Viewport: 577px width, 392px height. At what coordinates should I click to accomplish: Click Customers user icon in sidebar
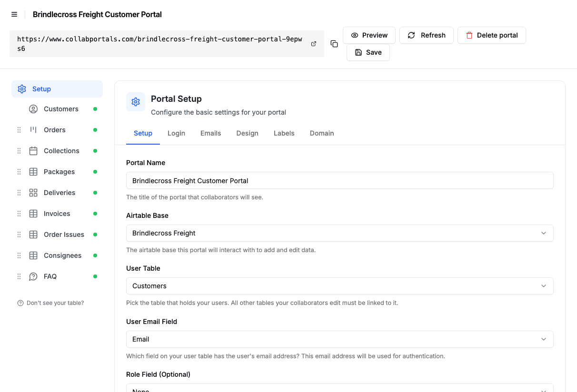coord(33,109)
